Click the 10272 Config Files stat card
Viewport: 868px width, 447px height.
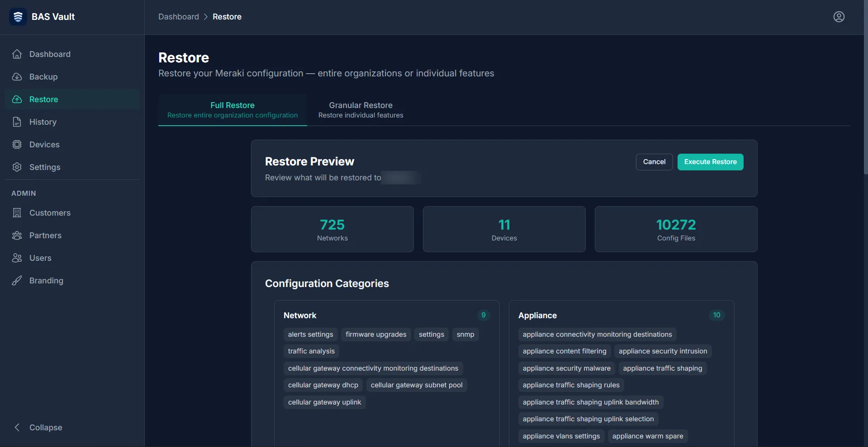coord(676,229)
